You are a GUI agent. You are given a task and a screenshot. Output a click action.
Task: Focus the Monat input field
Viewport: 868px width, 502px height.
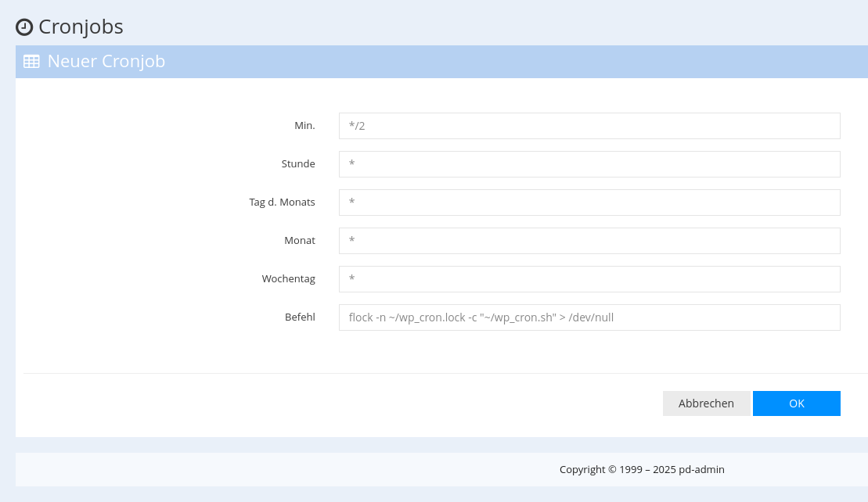coord(589,240)
